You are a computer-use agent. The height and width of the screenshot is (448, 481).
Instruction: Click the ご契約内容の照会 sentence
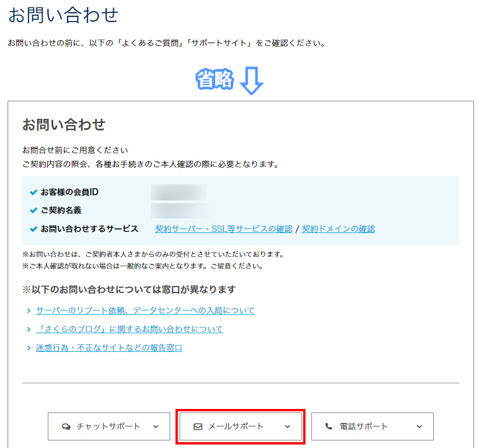tap(150, 164)
